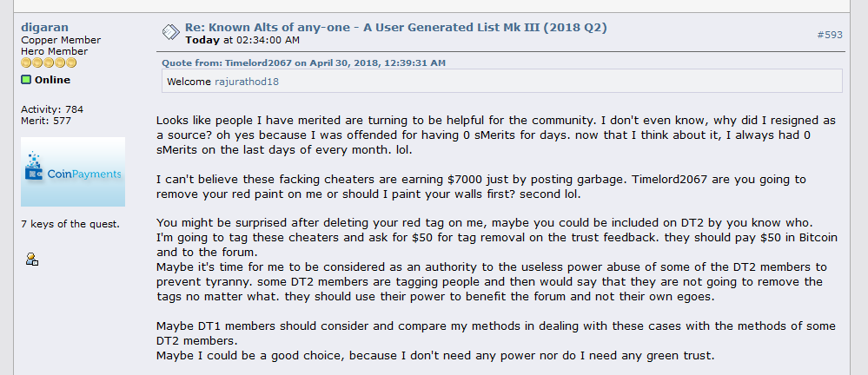Screen dimensions: 868x375
Task: Click the 'Activity: 784' count
Action: [52, 109]
